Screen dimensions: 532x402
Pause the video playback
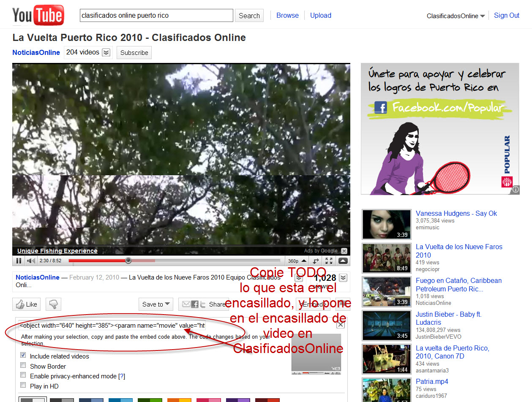click(x=19, y=261)
